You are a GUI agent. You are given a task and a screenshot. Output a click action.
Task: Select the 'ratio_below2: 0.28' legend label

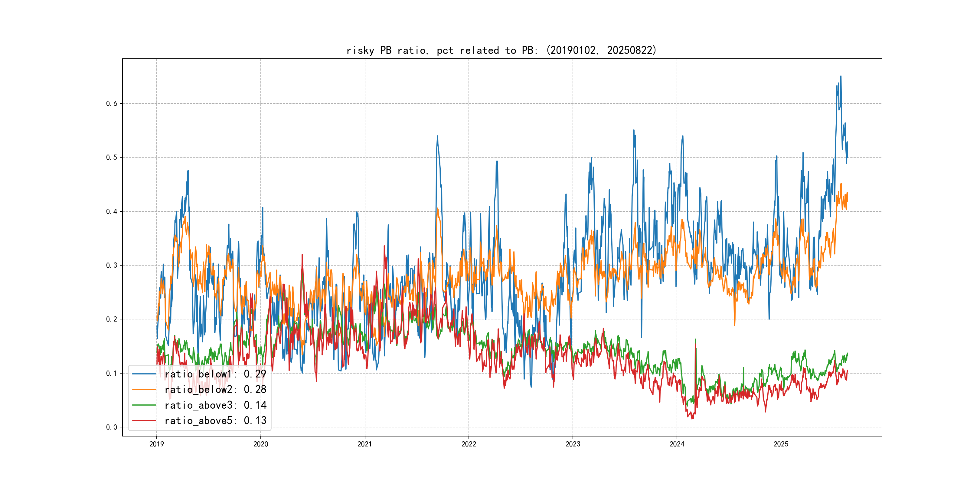pos(215,390)
